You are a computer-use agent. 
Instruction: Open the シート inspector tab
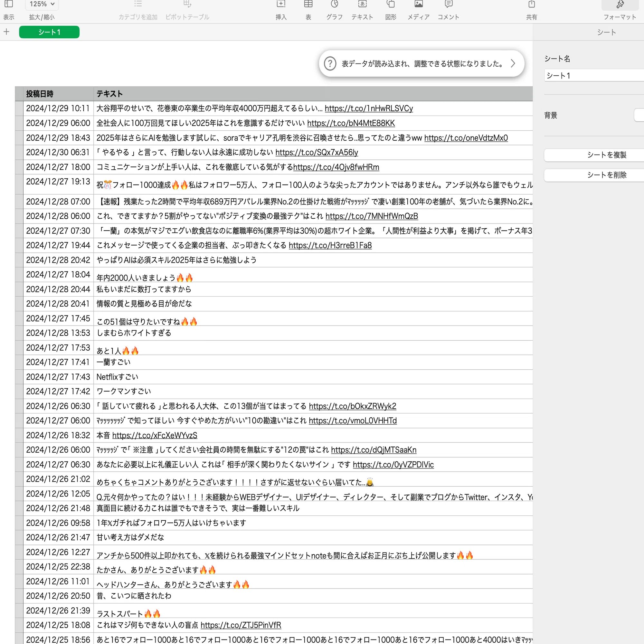tap(606, 32)
